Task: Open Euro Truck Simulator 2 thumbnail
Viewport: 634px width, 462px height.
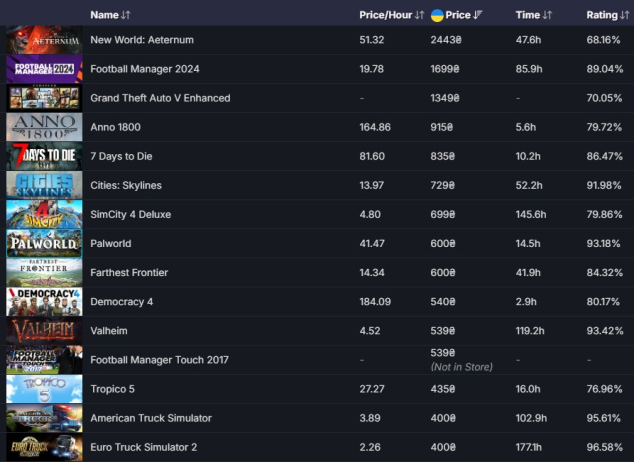Action: (x=44, y=447)
